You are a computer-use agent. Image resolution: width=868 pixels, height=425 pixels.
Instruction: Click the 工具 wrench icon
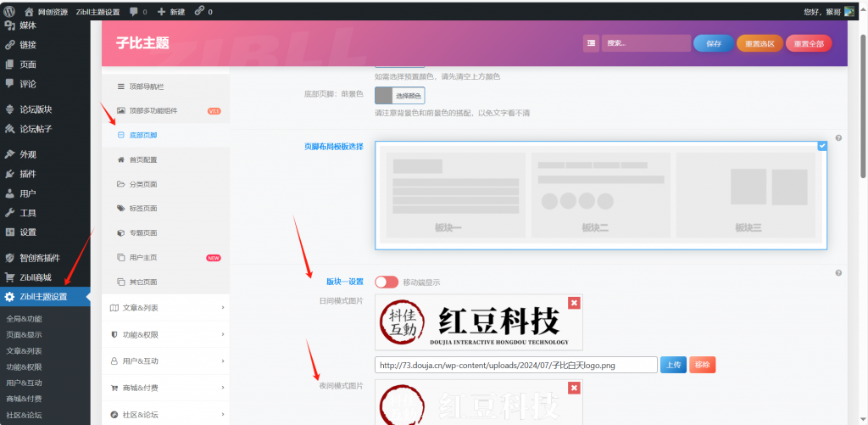[x=9, y=213]
